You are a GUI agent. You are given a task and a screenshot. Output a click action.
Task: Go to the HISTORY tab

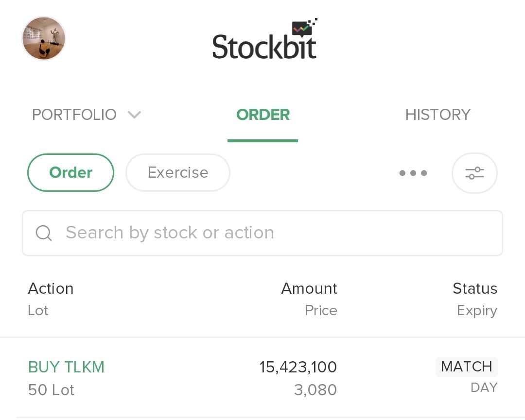pos(437,115)
